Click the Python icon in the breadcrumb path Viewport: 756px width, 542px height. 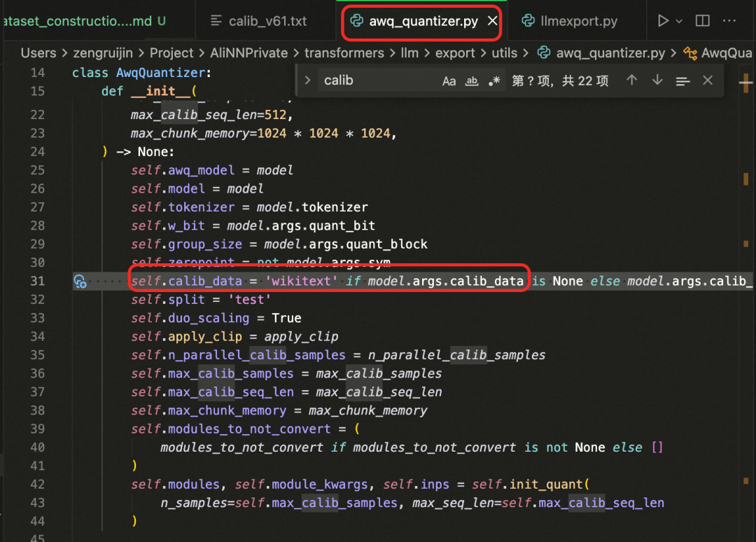(x=544, y=53)
